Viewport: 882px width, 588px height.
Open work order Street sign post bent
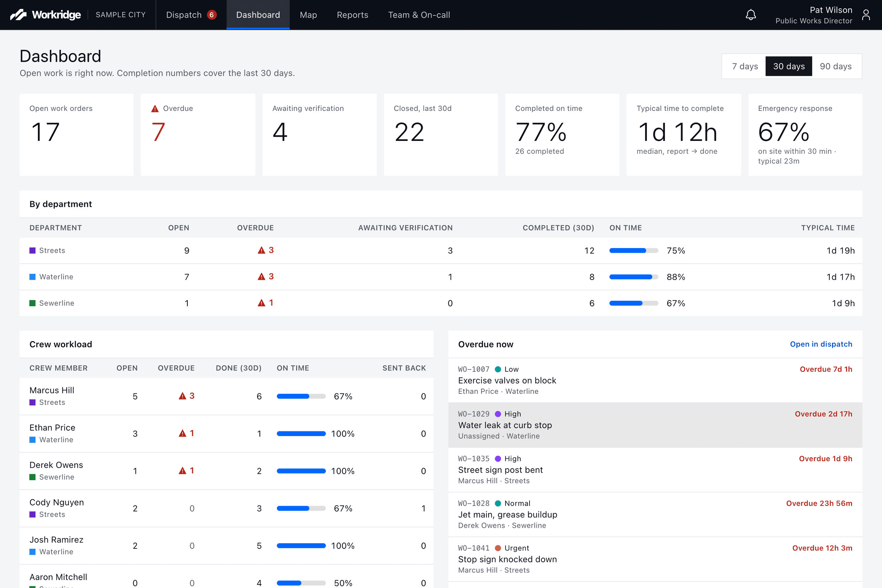(x=655, y=470)
